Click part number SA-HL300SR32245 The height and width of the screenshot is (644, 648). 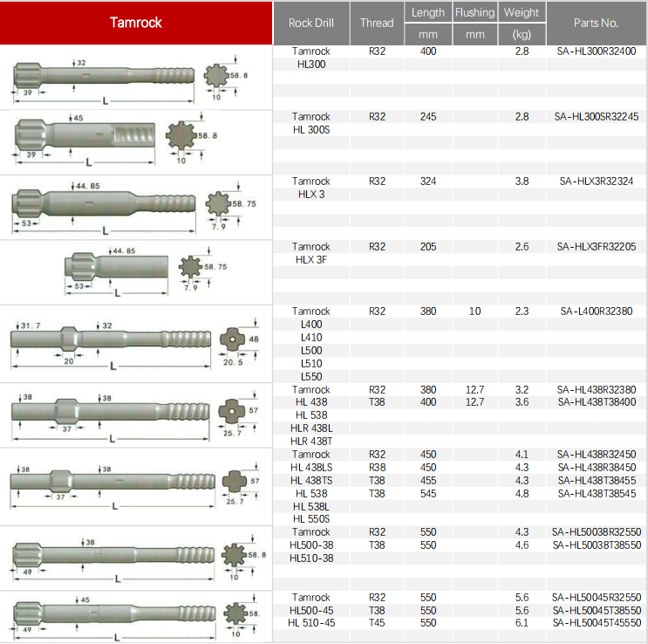597,117
